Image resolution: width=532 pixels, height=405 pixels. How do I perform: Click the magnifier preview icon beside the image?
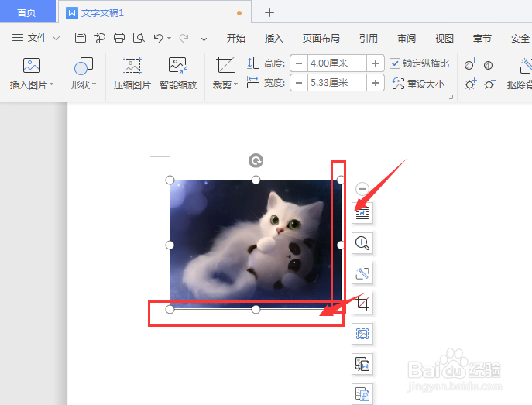(362, 243)
